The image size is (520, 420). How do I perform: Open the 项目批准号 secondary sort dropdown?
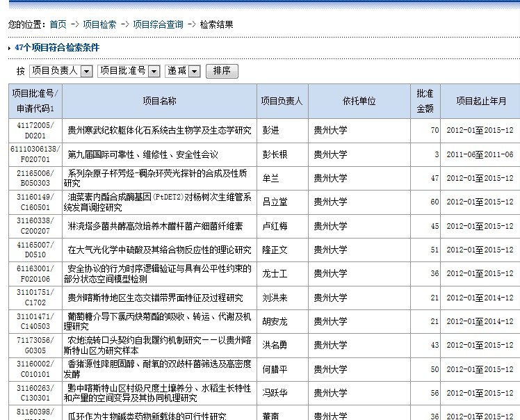[x=129, y=71]
